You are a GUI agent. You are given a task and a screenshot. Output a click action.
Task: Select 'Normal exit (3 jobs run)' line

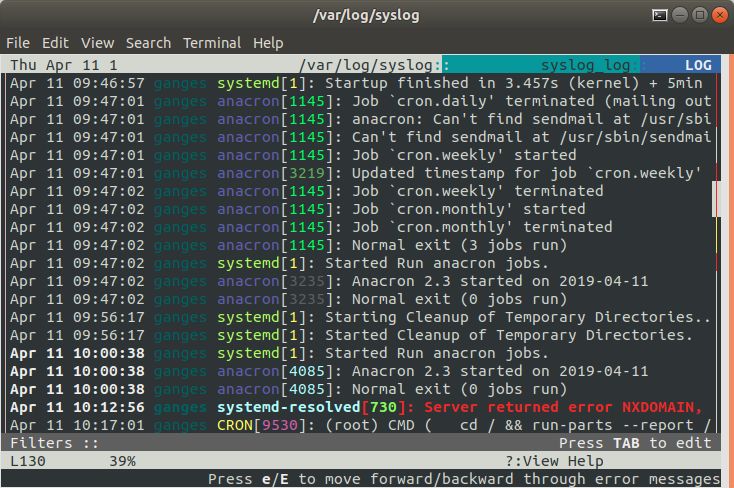click(x=289, y=245)
